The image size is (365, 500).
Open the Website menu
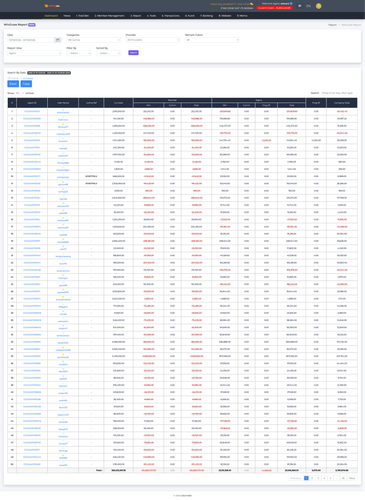click(225, 16)
